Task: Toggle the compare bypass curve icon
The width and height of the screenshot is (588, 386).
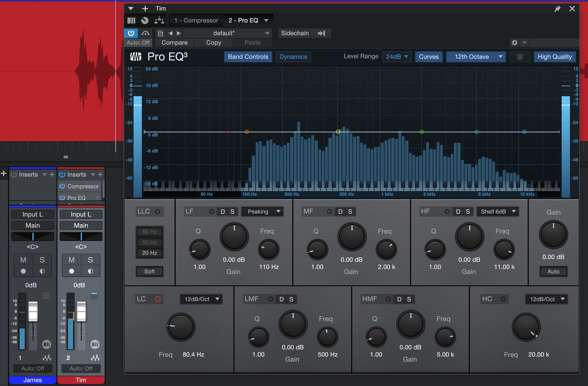Action: click(145, 33)
